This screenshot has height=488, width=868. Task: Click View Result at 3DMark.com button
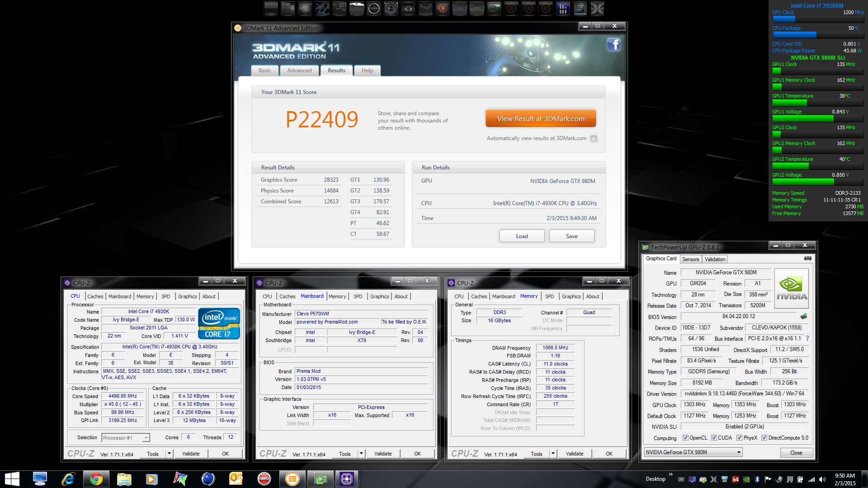coord(541,119)
